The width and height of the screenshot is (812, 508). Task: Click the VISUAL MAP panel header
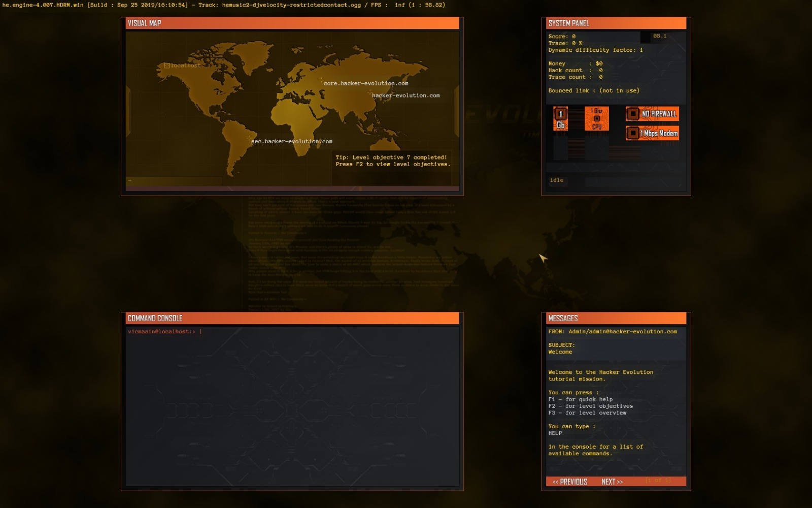[144, 23]
